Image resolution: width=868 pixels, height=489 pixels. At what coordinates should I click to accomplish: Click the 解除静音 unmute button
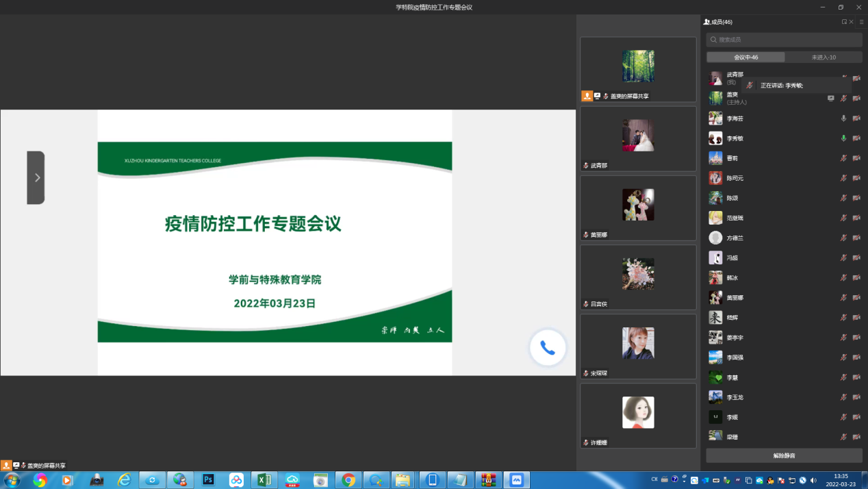coord(784,455)
